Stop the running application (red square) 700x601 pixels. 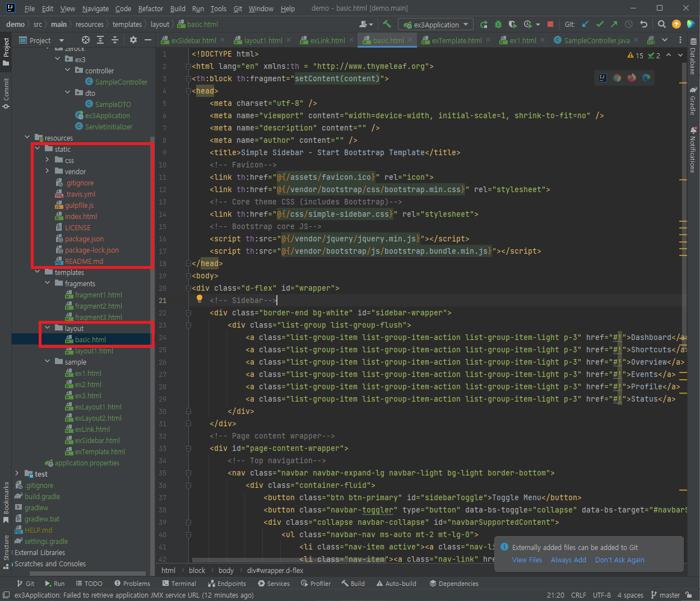550,24
